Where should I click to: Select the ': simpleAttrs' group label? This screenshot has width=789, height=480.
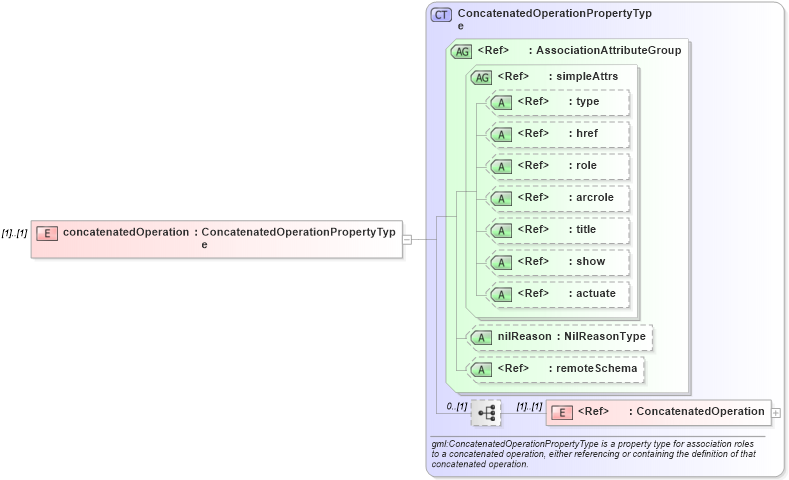(583, 76)
